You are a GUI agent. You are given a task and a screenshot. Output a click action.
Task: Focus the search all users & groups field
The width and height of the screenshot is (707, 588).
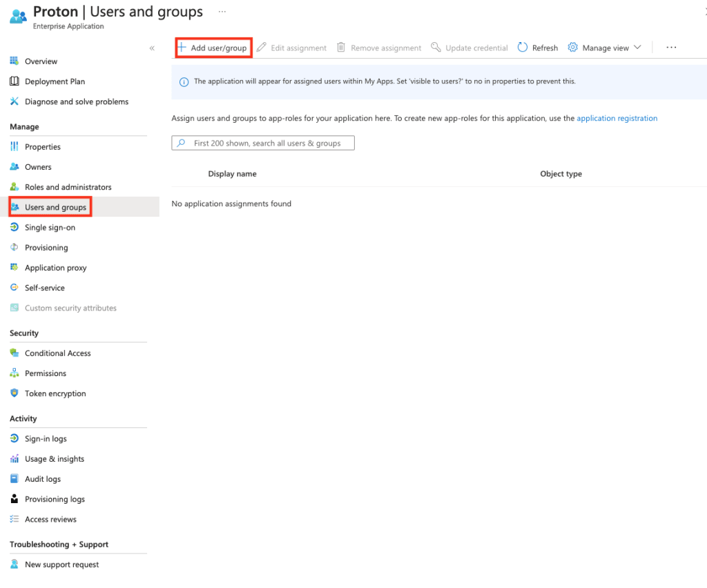[x=263, y=143]
